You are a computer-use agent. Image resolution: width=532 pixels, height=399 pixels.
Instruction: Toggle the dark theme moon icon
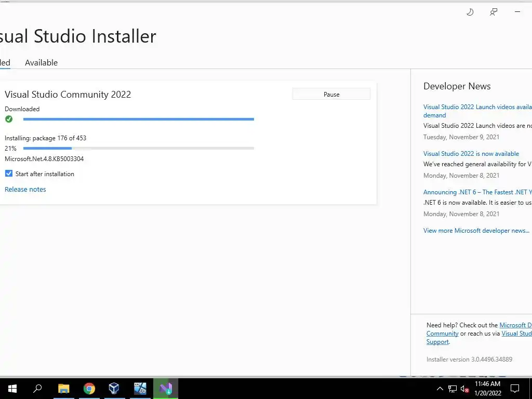pos(470,12)
